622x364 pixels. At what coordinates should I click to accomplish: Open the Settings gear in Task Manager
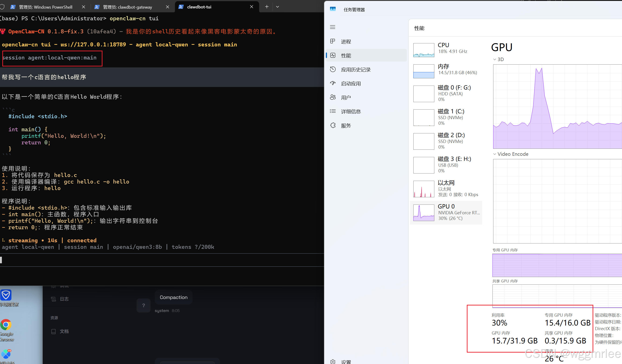(x=333, y=361)
